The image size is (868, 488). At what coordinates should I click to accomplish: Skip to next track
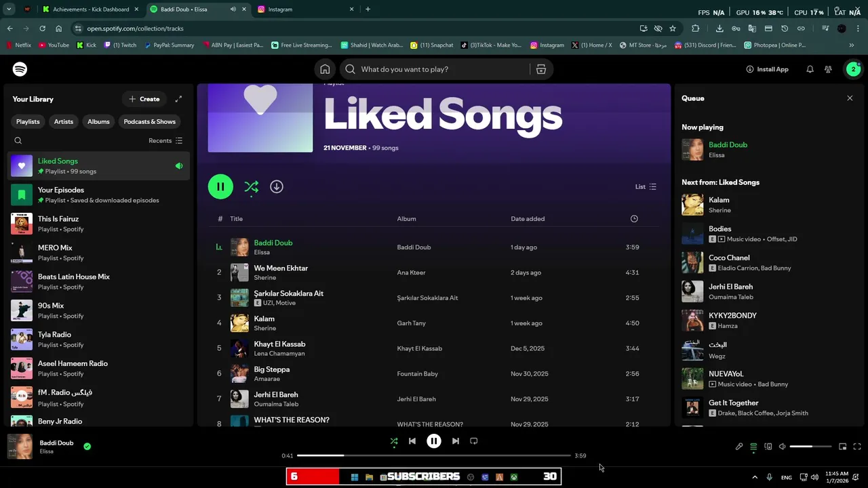click(x=456, y=441)
